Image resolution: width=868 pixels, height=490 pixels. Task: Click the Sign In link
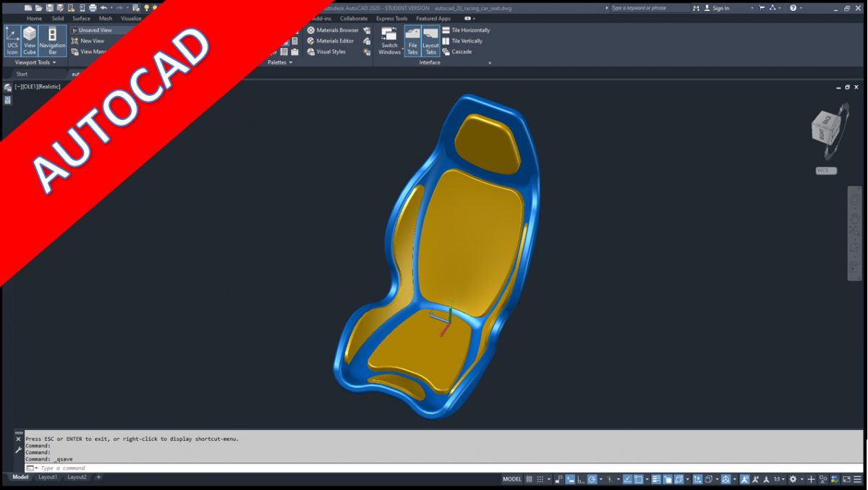tap(721, 8)
